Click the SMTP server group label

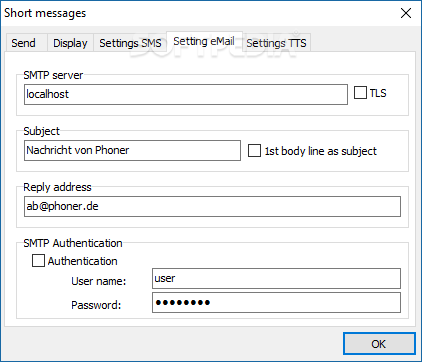53,75
